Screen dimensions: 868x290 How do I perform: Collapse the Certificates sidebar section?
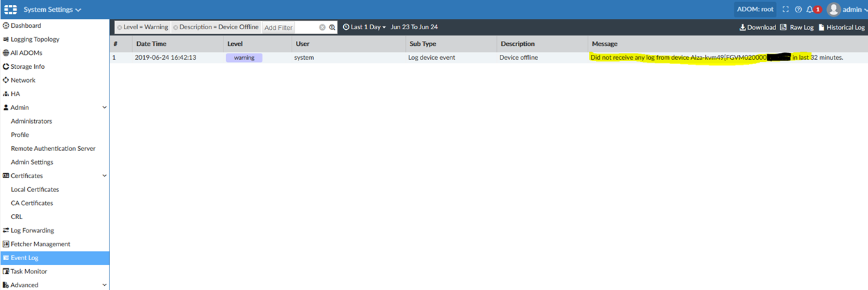tap(104, 176)
